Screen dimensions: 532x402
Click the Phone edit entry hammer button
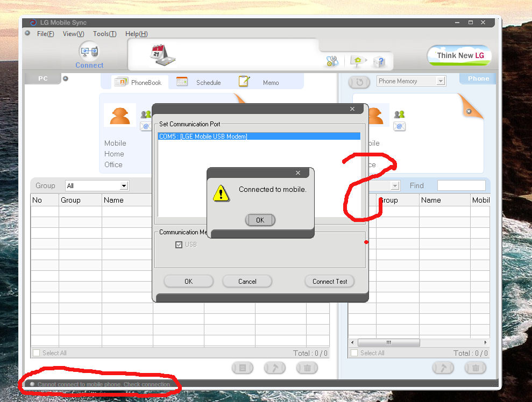point(443,368)
